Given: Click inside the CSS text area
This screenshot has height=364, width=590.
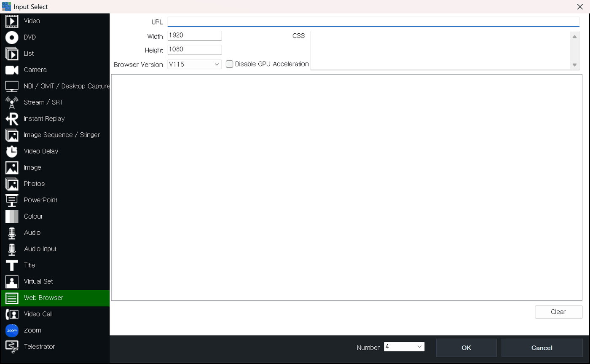Looking at the screenshot, I should pyautogui.click(x=440, y=51).
